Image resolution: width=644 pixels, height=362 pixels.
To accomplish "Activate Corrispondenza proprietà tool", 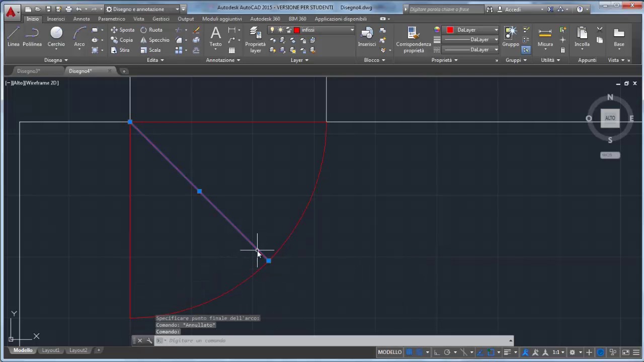I will (x=414, y=40).
